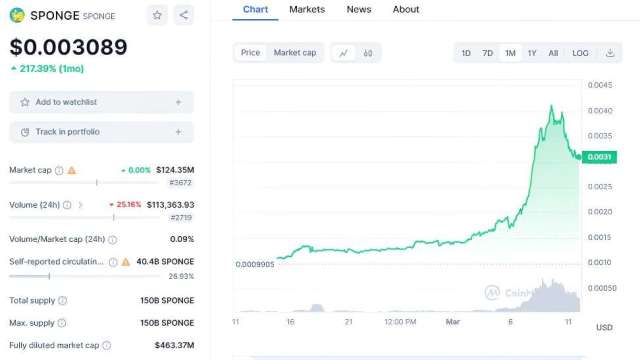The image size is (640, 360).
Task: Select the line chart view icon
Action: click(x=344, y=53)
